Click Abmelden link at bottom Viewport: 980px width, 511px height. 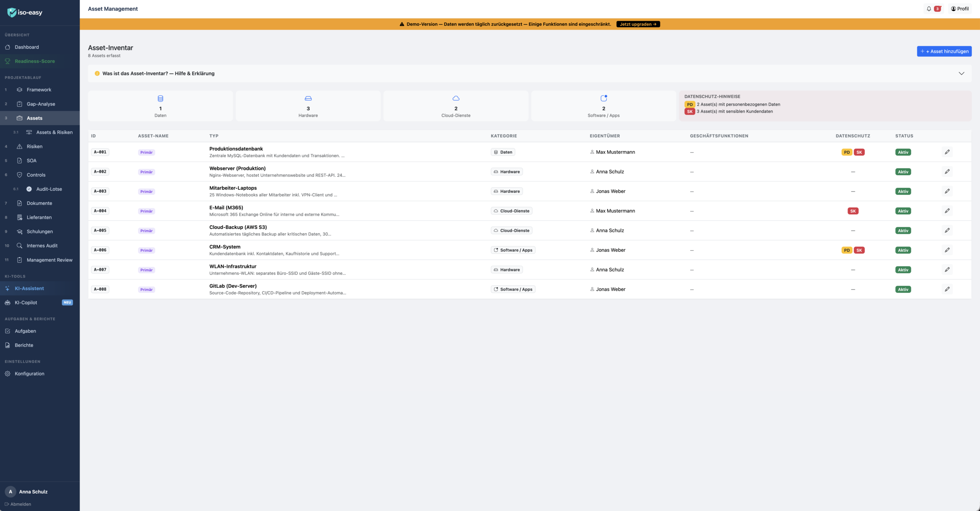(x=20, y=504)
